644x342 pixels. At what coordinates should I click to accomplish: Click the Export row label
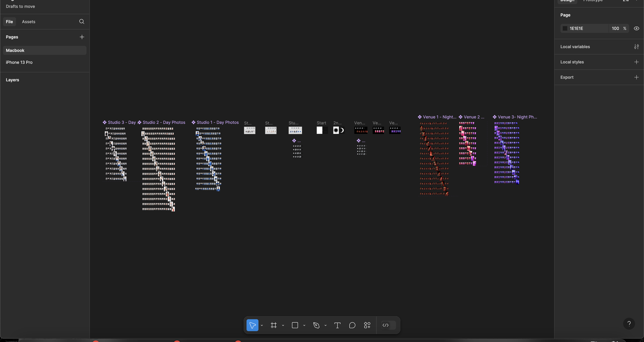click(x=567, y=77)
